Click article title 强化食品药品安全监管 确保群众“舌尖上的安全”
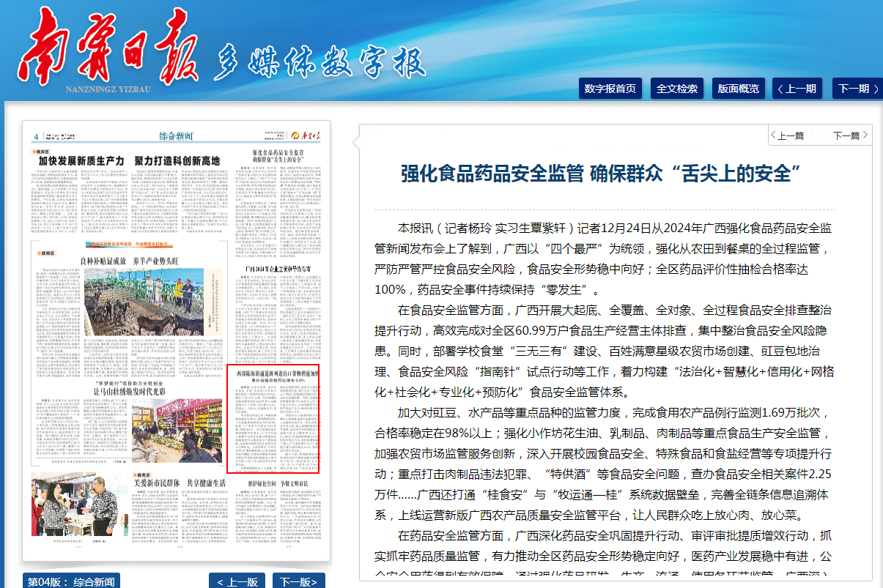This screenshot has width=883, height=588. point(599,174)
